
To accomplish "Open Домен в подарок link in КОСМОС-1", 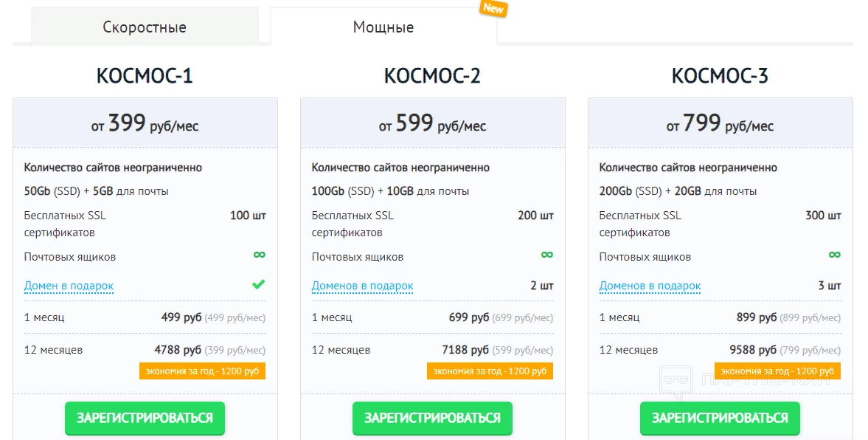I will [69, 286].
